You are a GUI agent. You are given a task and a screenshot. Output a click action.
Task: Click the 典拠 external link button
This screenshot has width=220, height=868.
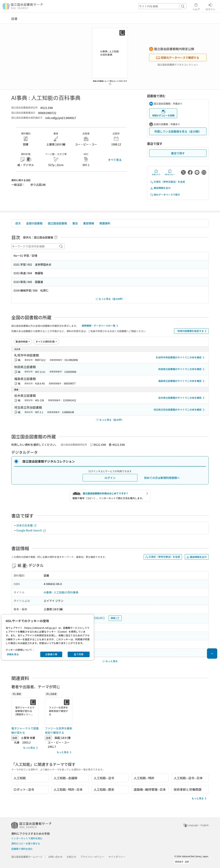[x=115, y=618]
